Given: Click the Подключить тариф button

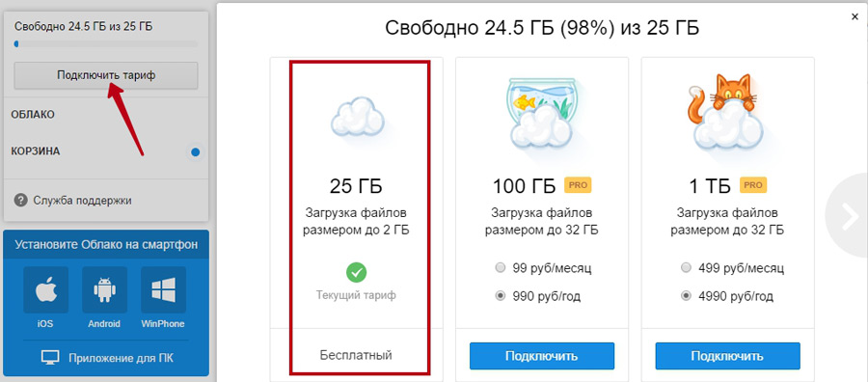Looking at the screenshot, I should click(106, 75).
